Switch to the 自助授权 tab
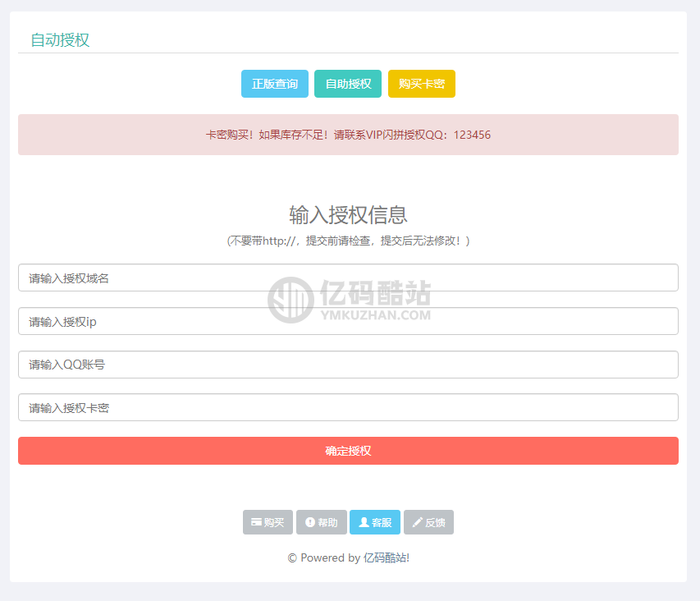This screenshot has height=601, width=700. 348,84
